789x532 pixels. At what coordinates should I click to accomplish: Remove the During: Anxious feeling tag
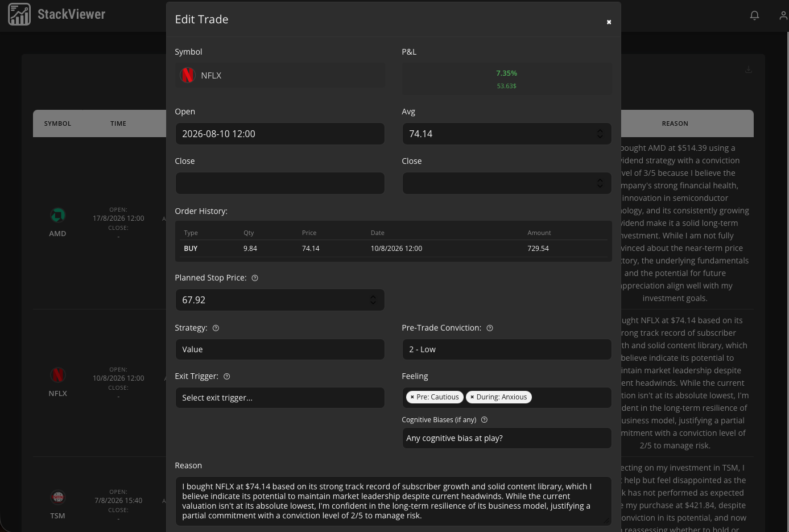[x=472, y=397]
